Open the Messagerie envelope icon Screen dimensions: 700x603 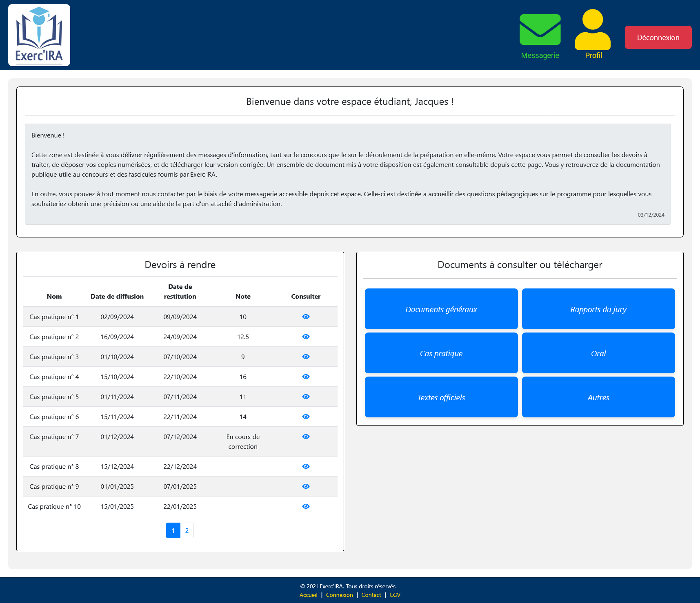(x=540, y=30)
